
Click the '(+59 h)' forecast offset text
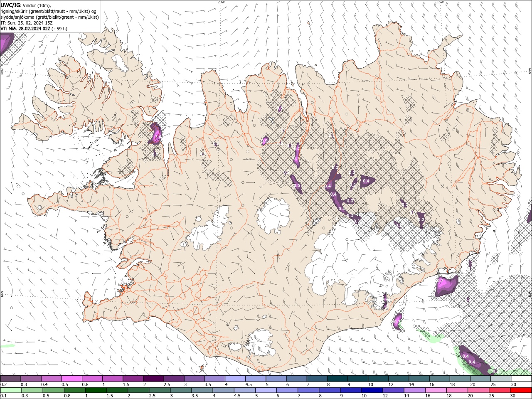click(59, 29)
